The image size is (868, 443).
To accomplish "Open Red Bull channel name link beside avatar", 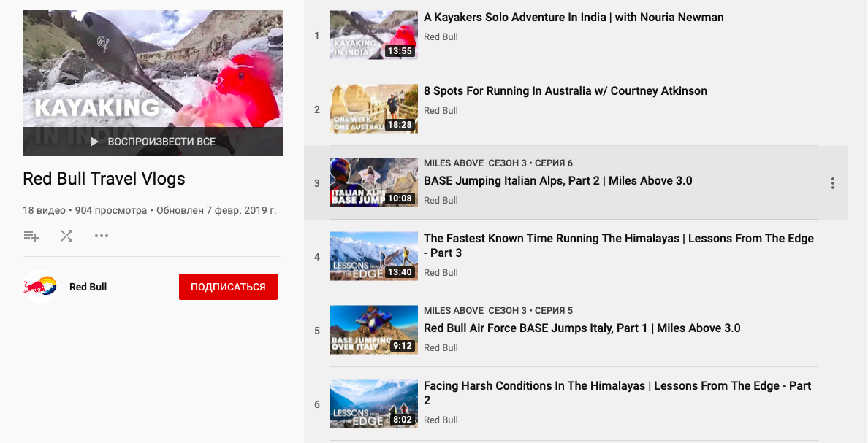I will (88, 287).
